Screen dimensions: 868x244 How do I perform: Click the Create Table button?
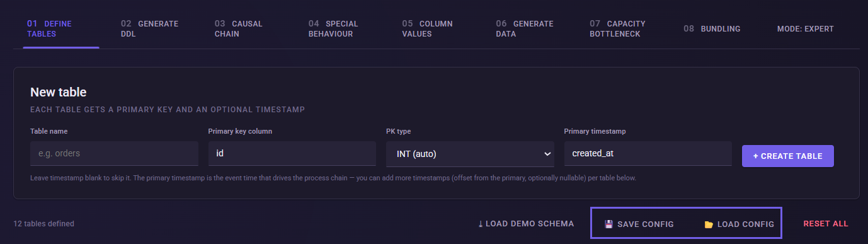(x=788, y=156)
